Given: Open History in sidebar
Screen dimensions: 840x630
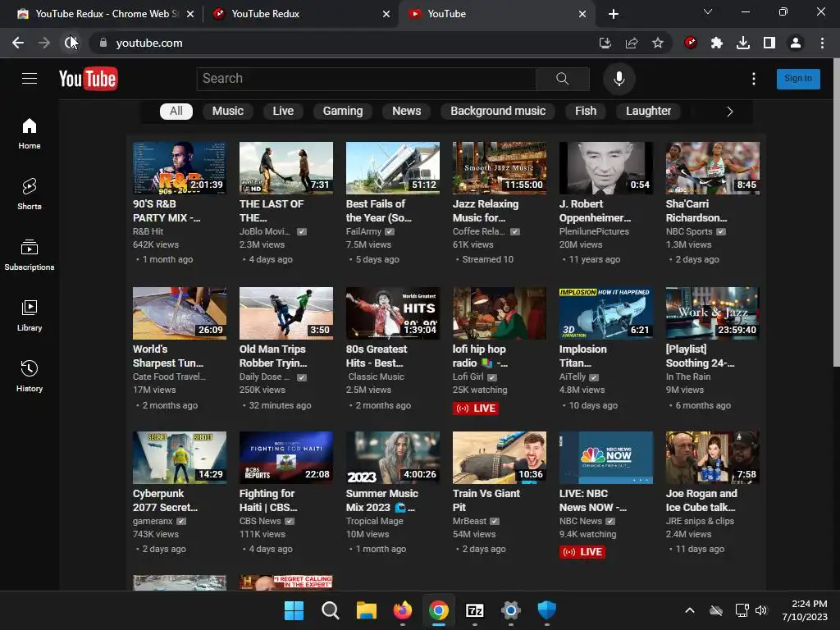Looking at the screenshot, I should click(30, 376).
